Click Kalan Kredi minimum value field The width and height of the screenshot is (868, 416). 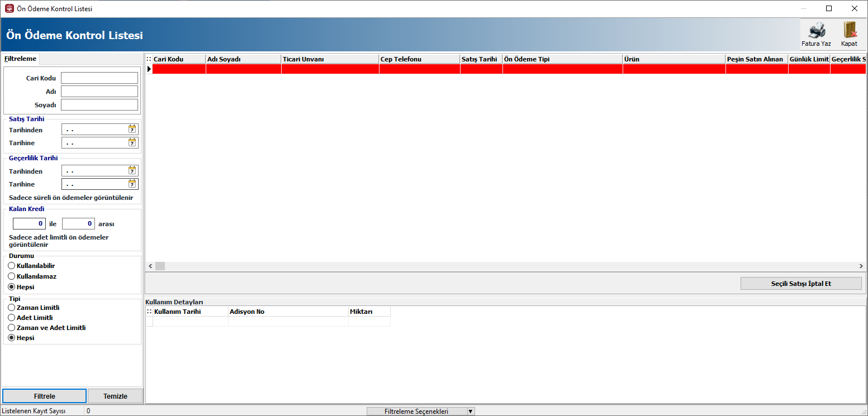click(29, 223)
